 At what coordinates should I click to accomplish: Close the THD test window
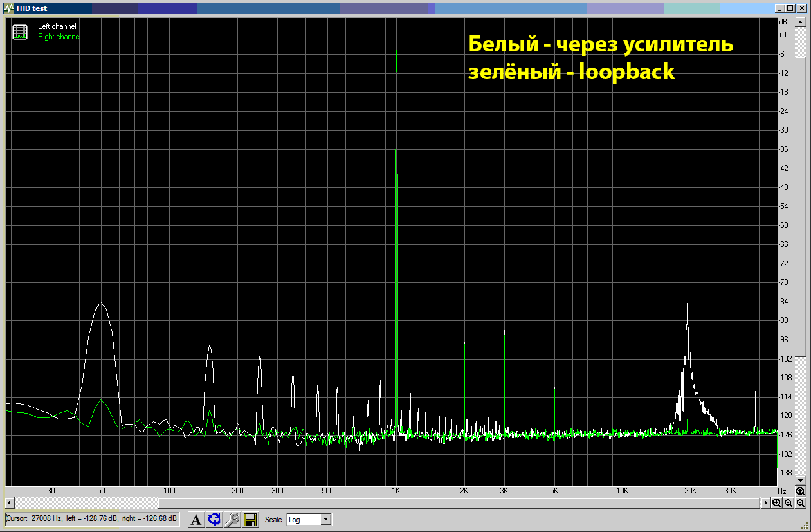click(802, 8)
